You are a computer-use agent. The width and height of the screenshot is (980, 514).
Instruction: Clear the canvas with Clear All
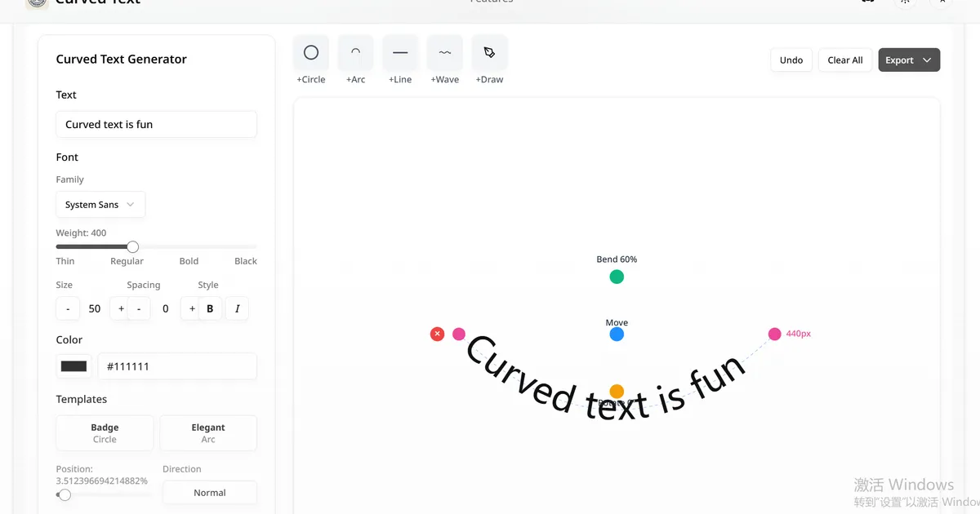coord(844,60)
